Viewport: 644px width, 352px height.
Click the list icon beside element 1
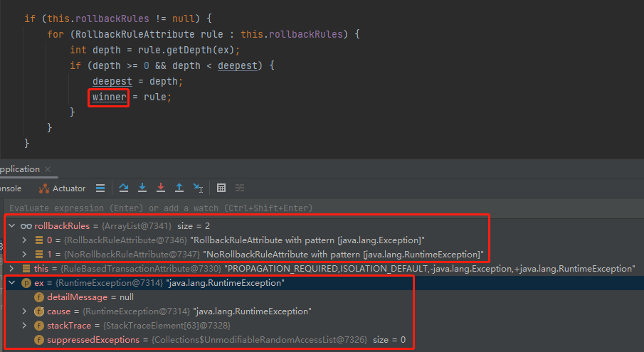[39, 255]
